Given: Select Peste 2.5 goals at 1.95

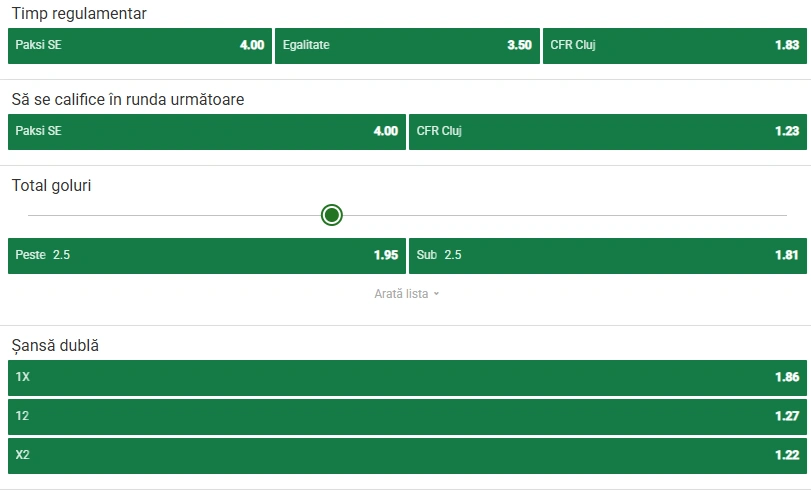Looking at the screenshot, I should 207,256.
